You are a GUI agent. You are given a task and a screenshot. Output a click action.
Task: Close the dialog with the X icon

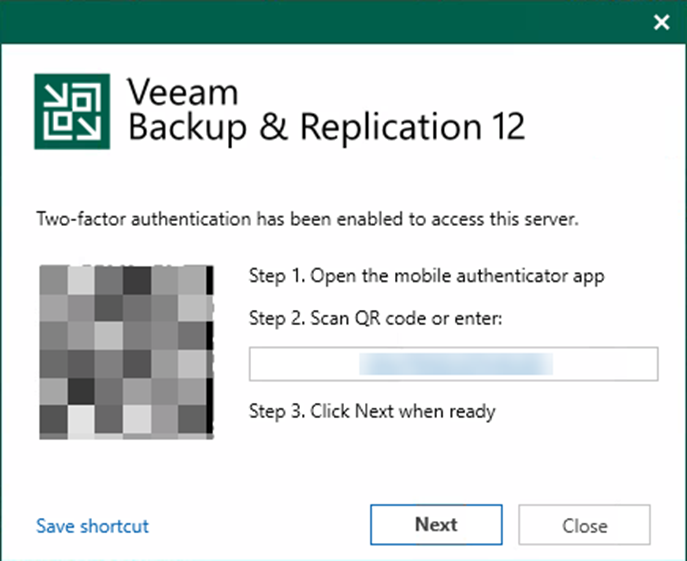pyautogui.click(x=662, y=22)
